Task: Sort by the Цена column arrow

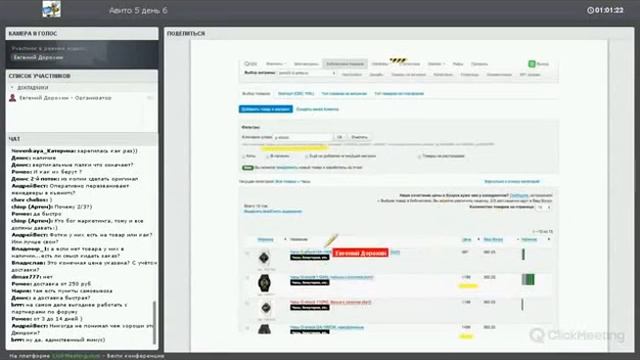Action: tap(478, 240)
